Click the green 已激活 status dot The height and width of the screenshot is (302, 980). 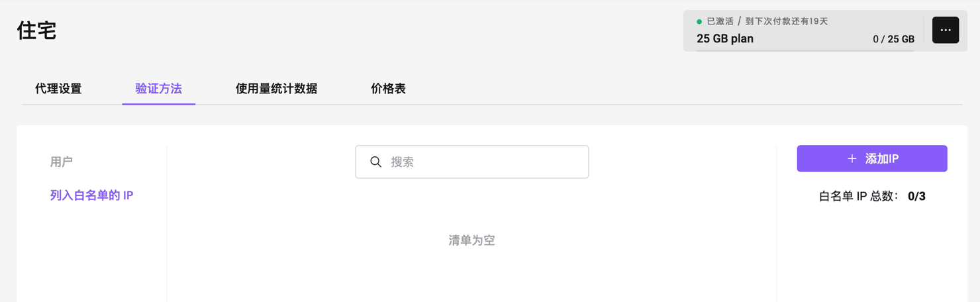tap(699, 22)
